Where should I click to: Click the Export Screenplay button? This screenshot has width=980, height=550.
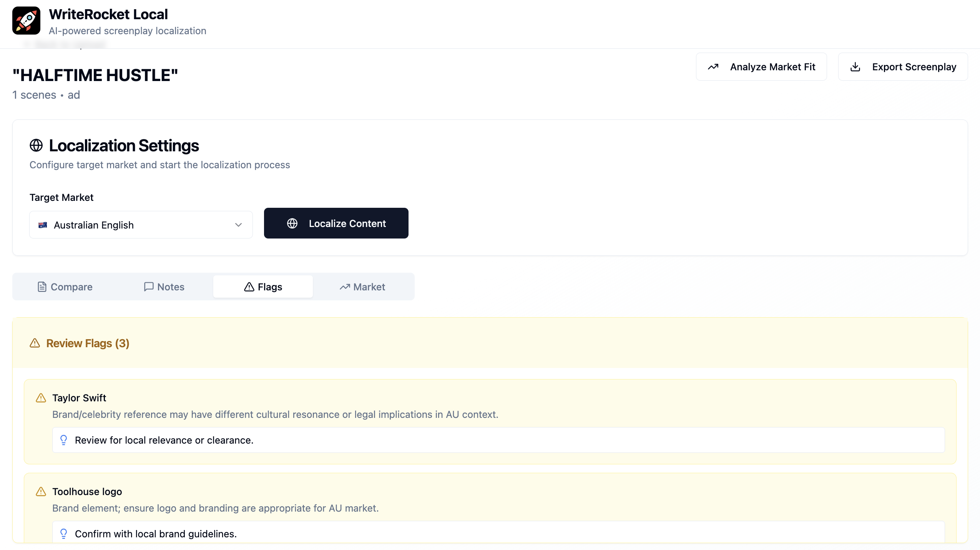pyautogui.click(x=902, y=67)
